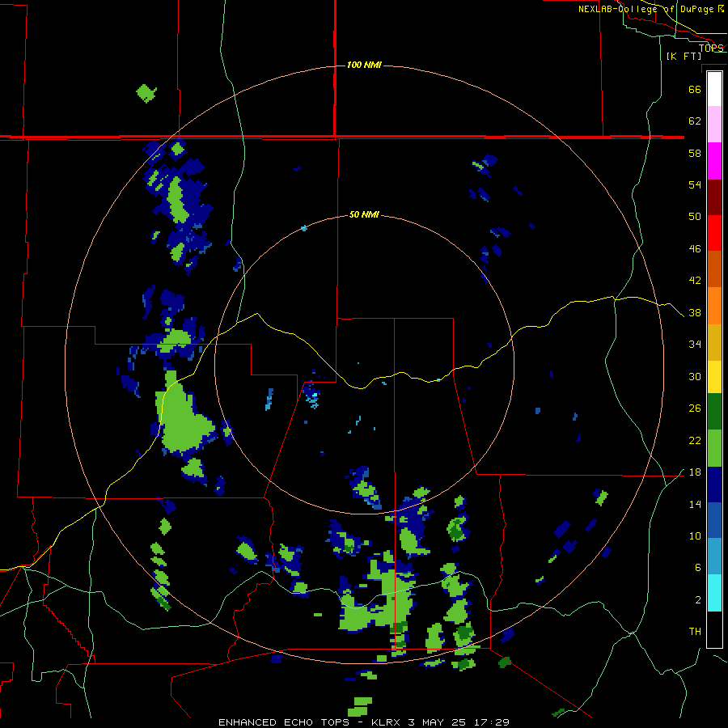Click the '22' legend value
The image size is (728, 728).
click(695, 440)
